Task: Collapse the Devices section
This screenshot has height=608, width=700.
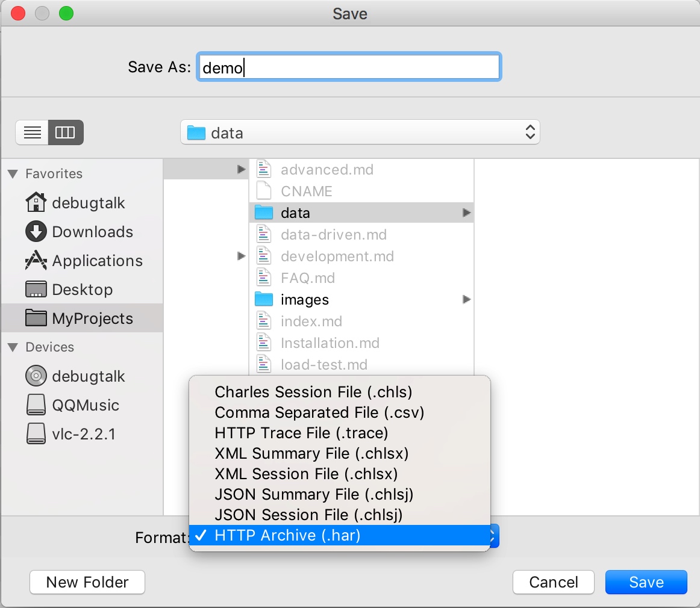Action: coord(13,347)
